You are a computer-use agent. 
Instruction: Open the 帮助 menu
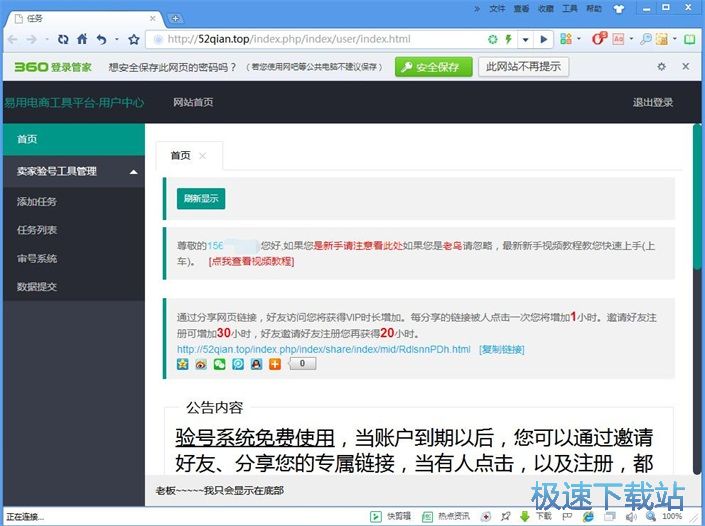593,9
